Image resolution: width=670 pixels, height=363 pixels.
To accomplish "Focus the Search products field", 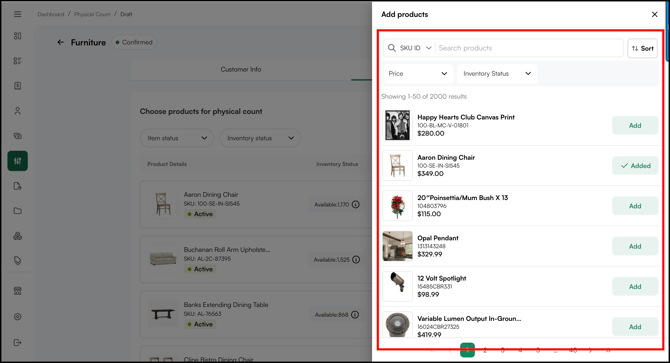I will pos(529,48).
